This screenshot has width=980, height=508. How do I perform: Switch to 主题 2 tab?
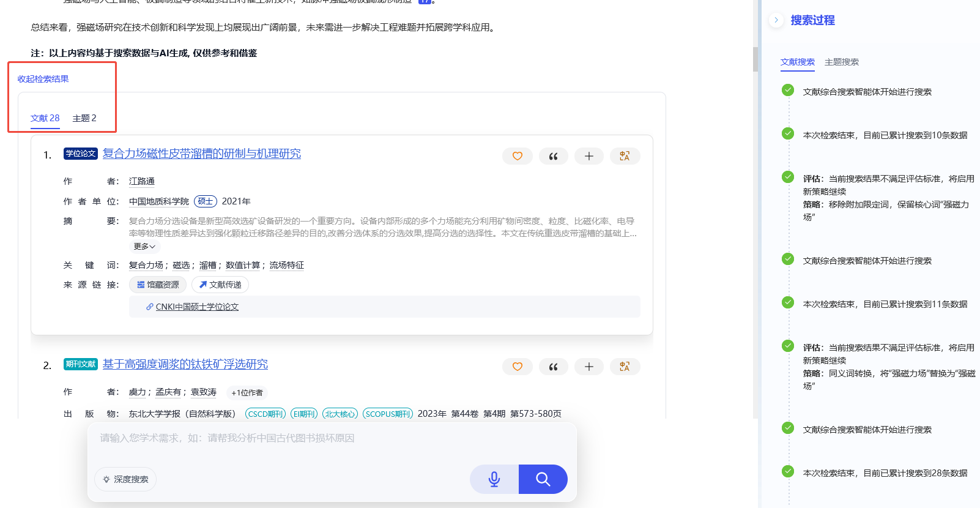[x=84, y=118]
